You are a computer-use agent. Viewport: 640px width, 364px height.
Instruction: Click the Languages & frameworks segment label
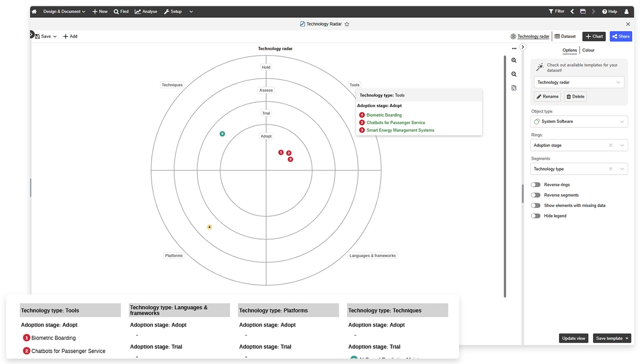tap(373, 256)
